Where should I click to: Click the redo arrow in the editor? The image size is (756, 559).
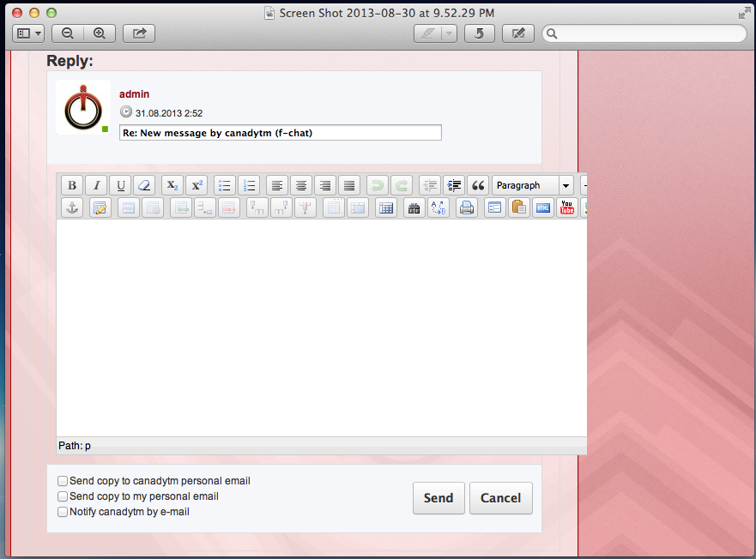point(402,185)
